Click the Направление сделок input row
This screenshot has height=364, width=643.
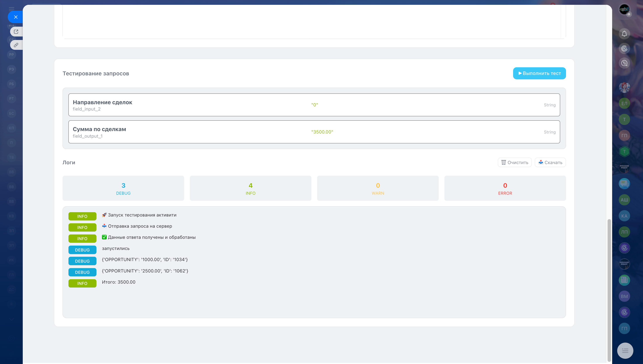click(314, 105)
